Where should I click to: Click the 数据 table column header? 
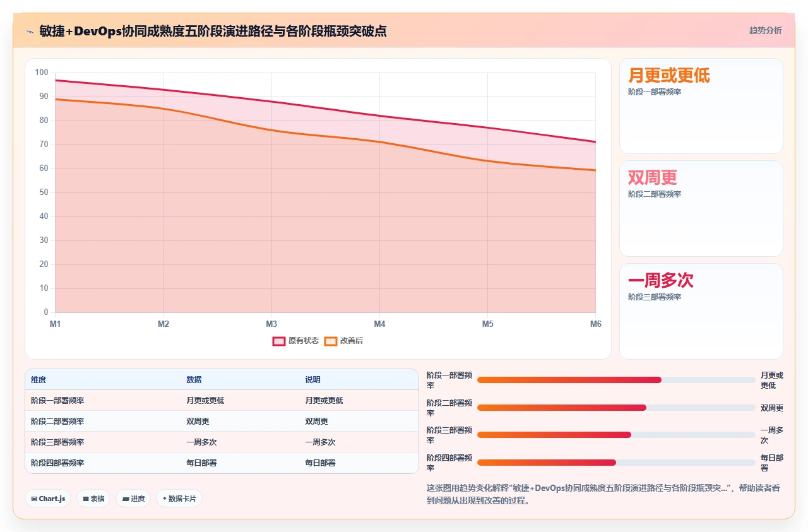coord(194,380)
